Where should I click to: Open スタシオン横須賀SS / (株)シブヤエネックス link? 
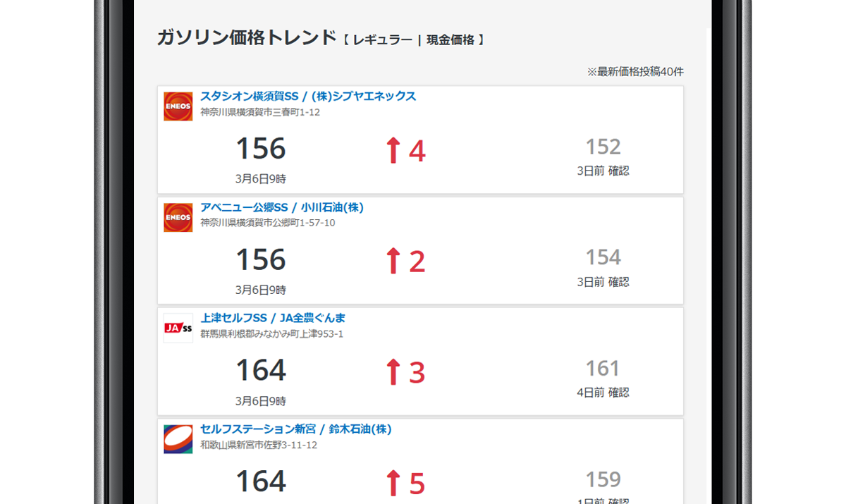tap(308, 97)
